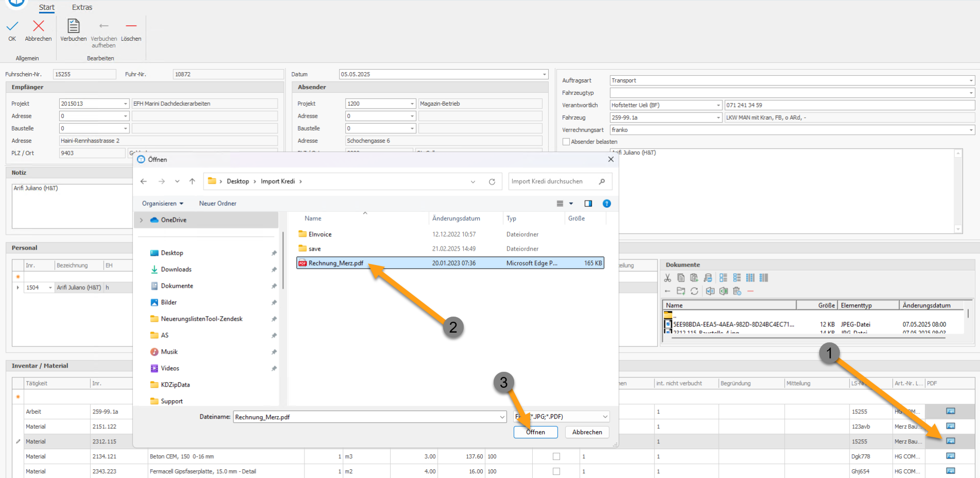Click the preview pane icon in the Öffnen dialog
This screenshot has height=478, width=980.
pyautogui.click(x=588, y=204)
